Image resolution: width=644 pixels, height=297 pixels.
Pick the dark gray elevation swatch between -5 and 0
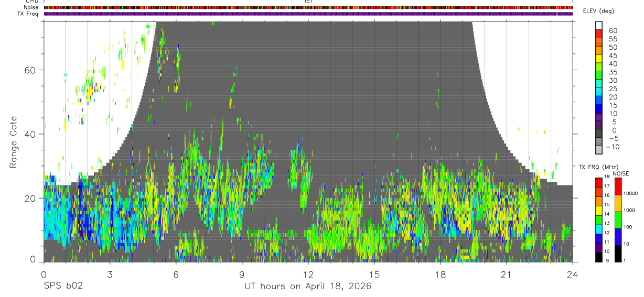(599, 133)
